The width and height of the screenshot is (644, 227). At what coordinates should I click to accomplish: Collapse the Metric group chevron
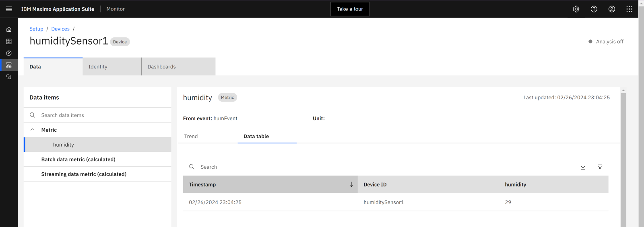click(33, 130)
